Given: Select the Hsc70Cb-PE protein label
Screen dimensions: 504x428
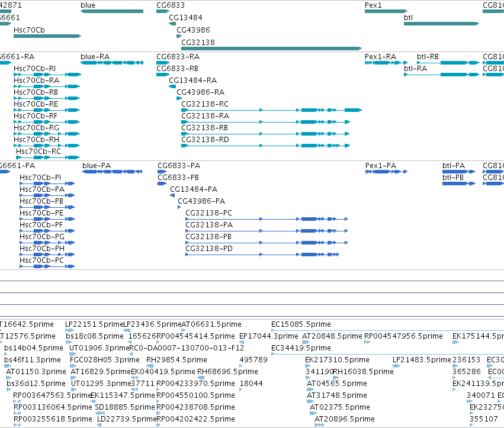Looking at the screenshot, I should coord(41,213).
